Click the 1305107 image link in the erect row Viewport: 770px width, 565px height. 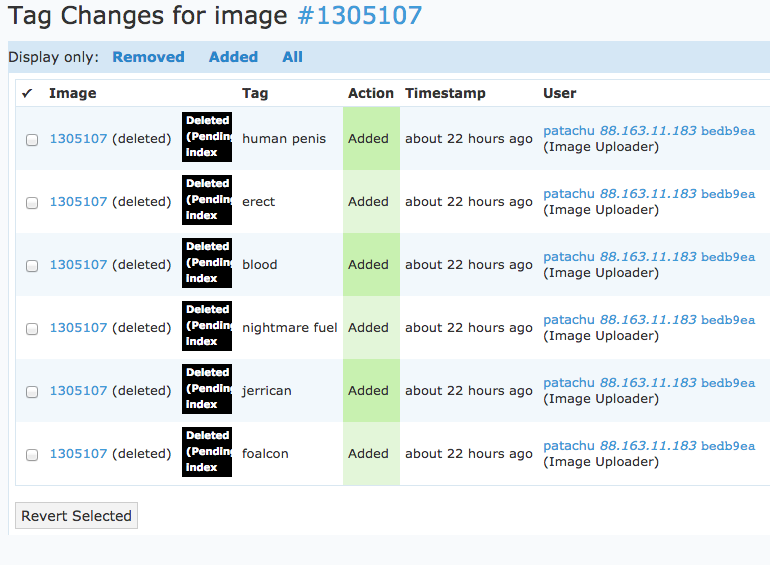pos(78,202)
